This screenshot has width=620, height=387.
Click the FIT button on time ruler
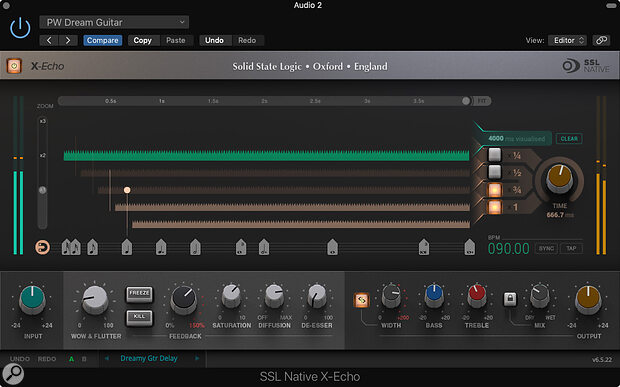[482, 101]
